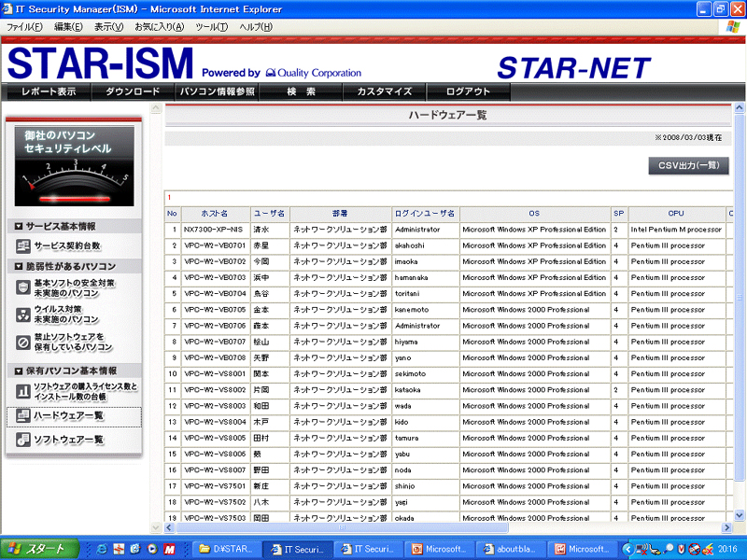
Task: Click the Windows flag icon in browser corner
Action: click(733, 27)
